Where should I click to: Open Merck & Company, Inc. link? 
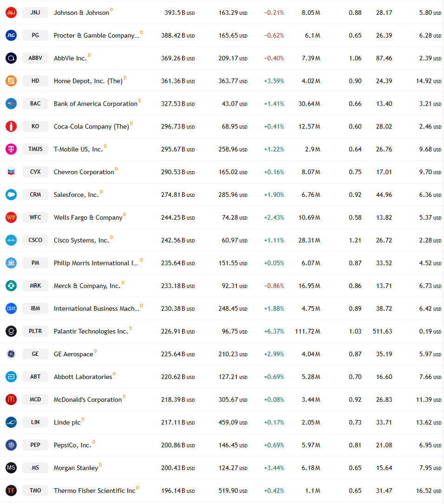coord(87,286)
